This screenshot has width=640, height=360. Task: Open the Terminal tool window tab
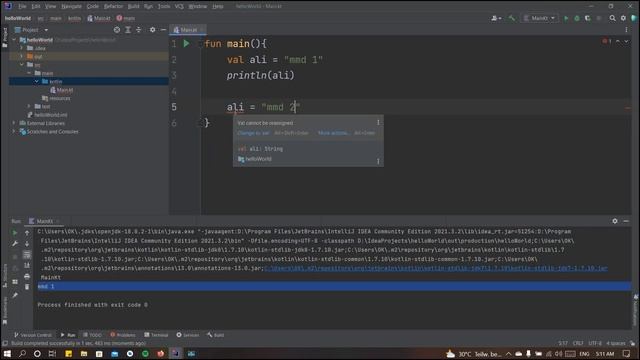156,335
